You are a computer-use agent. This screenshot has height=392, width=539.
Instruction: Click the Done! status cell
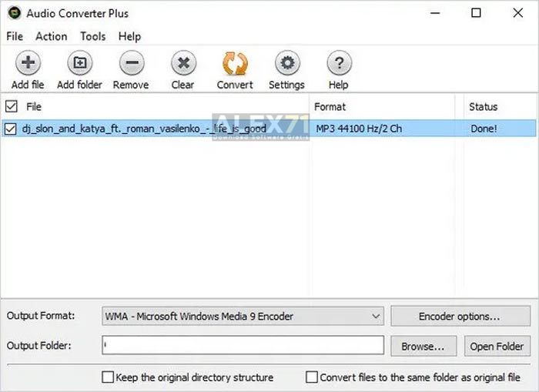click(484, 129)
